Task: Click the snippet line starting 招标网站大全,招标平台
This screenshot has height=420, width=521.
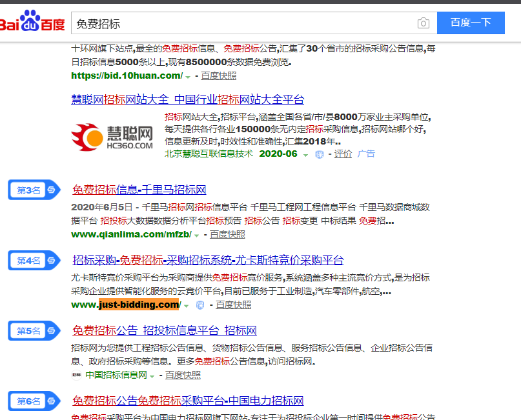Action: click(298, 117)
